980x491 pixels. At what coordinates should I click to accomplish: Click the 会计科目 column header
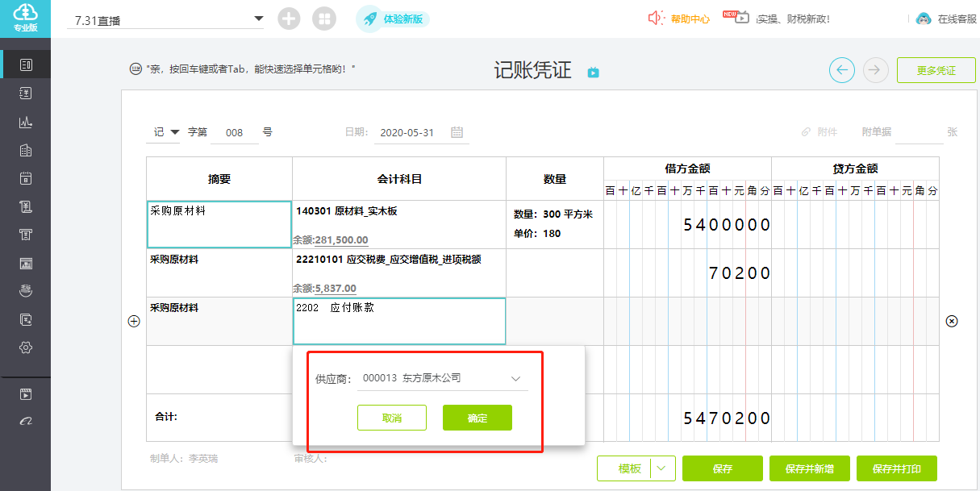click(x=399, y=179)
